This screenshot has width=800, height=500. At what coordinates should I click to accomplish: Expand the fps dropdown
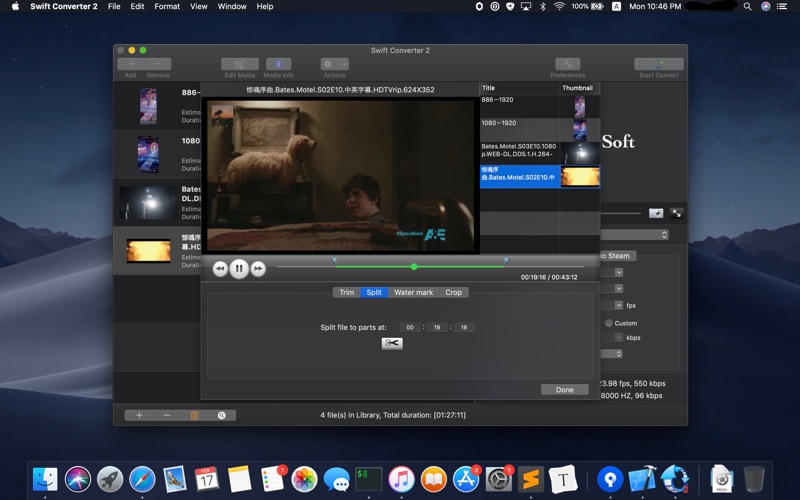point(618,305)
